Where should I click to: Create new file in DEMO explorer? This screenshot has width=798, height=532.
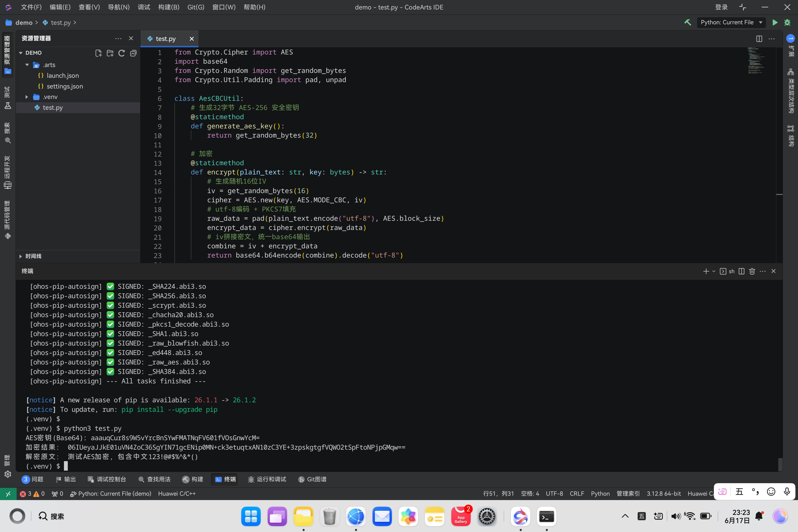coord(98,53)
